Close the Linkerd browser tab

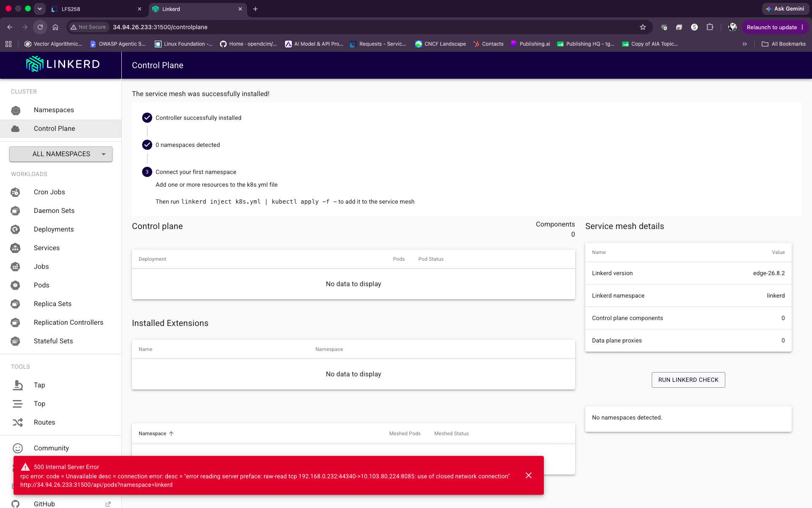coord(240,9)
